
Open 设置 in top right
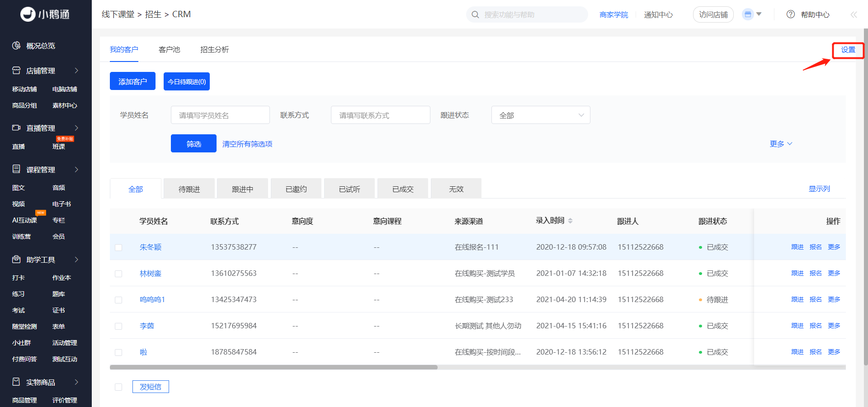[848, 50]
